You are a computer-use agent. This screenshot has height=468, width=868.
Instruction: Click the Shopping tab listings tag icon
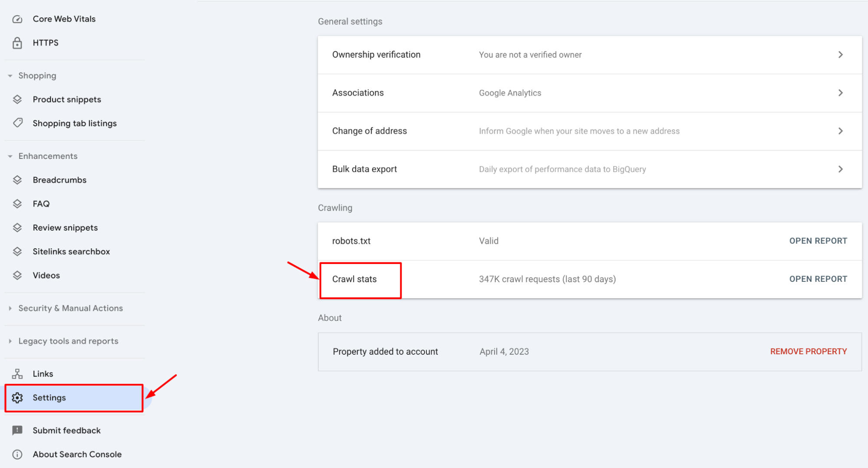(18, 123)
